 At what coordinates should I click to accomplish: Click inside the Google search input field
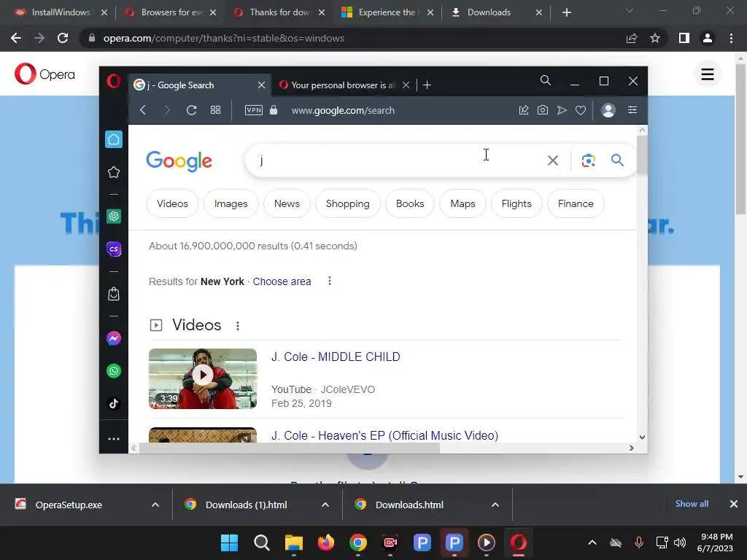400,160
